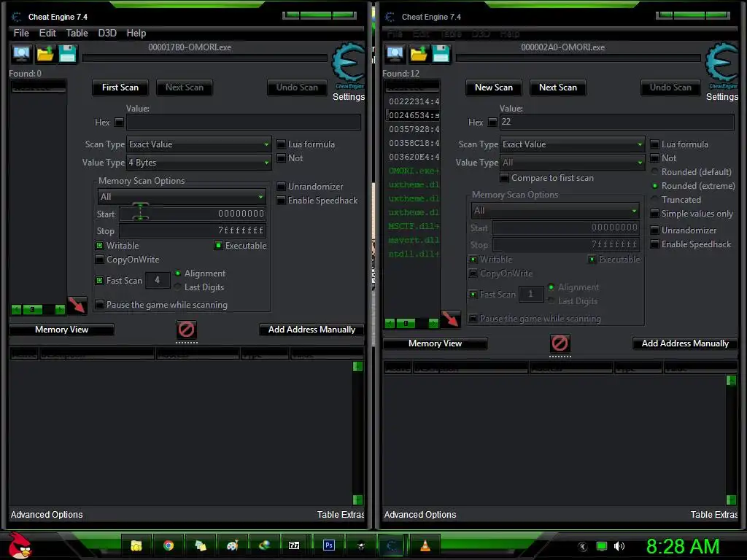Click paint palette app icon on taskbar
747x560 pixels.
click(x=233, y=545)
